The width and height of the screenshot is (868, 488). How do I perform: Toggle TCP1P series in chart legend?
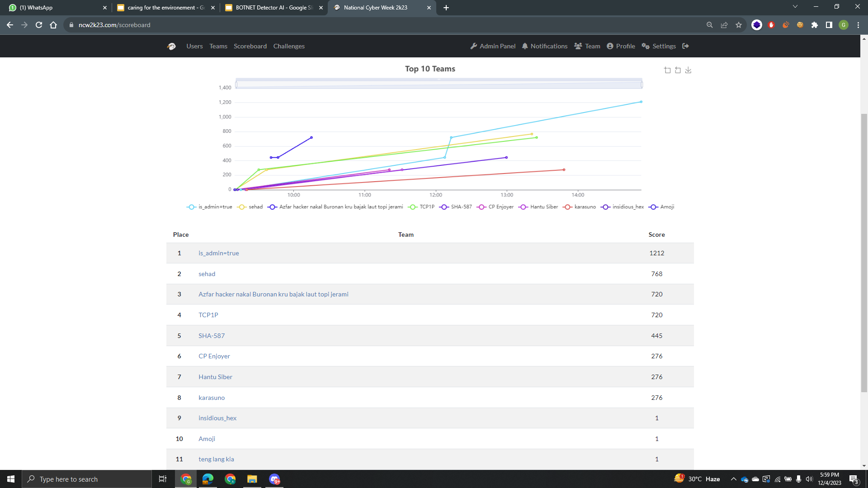pos(421,207)
